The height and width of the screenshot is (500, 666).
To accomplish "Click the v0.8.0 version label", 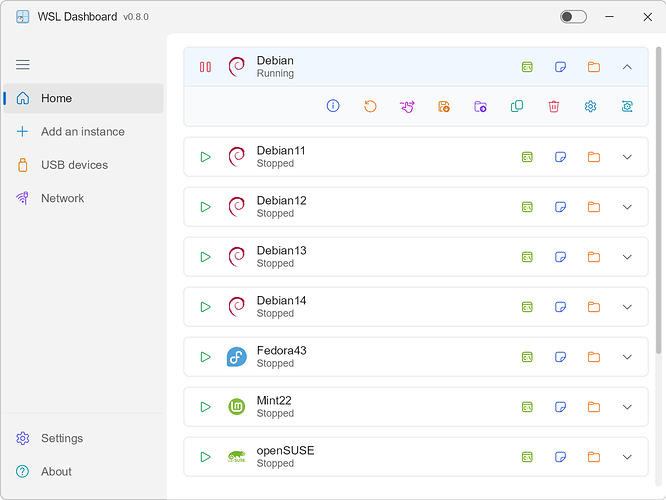I will point(136,17).
